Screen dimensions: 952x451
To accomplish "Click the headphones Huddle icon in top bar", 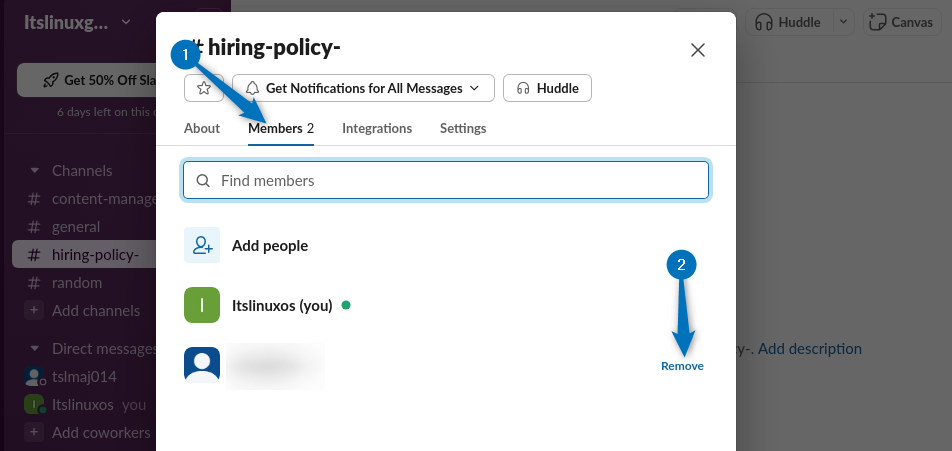I will click(765, 21).
